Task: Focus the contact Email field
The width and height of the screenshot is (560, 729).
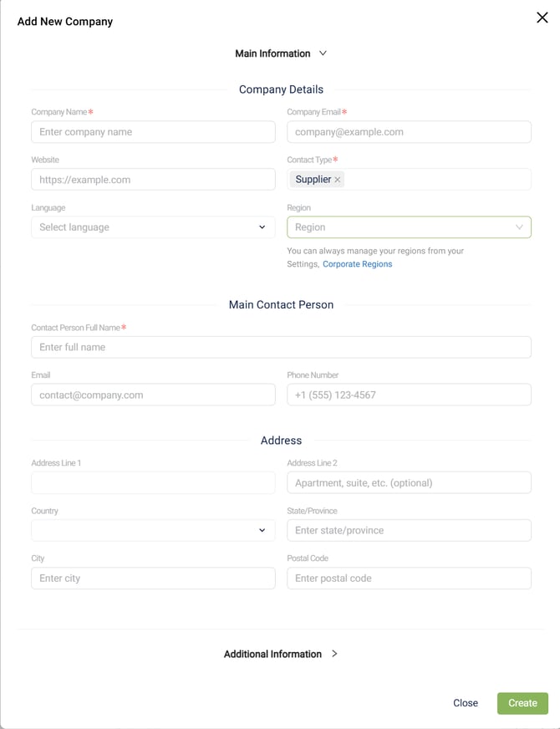Action: click(153, 395)
